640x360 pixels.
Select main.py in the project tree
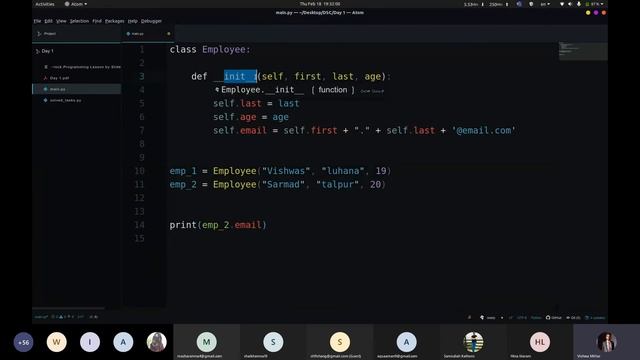point(77,89)
